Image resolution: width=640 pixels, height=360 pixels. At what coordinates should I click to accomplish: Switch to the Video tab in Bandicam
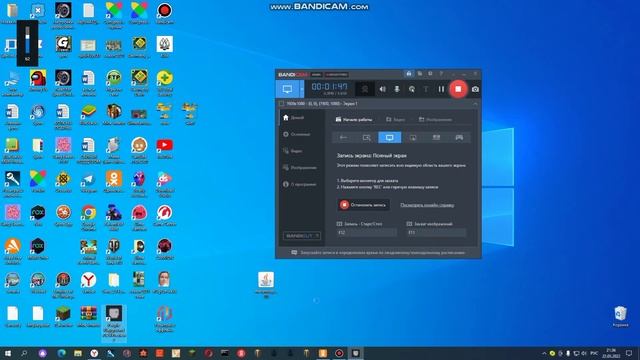(396, 120)
